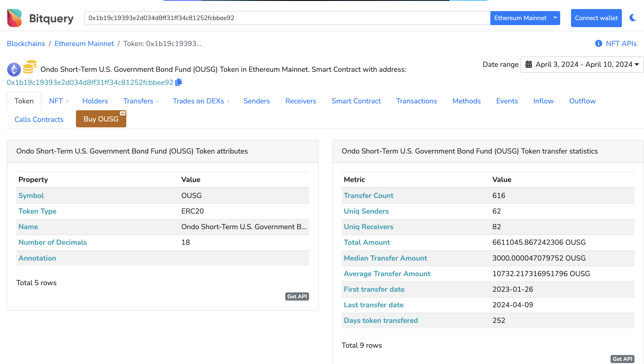The image size is (644, 364).
Task: Click the 616 transfer count value
Action: click(499, 196)
